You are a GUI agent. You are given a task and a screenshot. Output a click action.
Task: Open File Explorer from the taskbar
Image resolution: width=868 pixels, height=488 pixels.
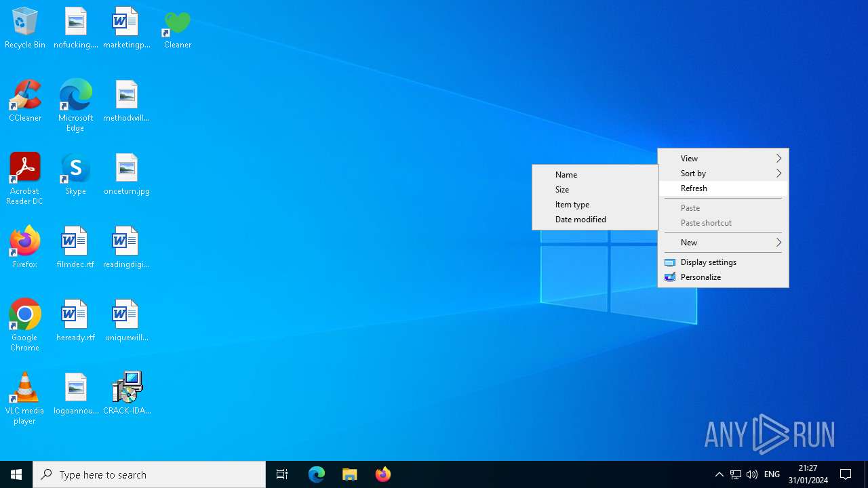[350, 474]
